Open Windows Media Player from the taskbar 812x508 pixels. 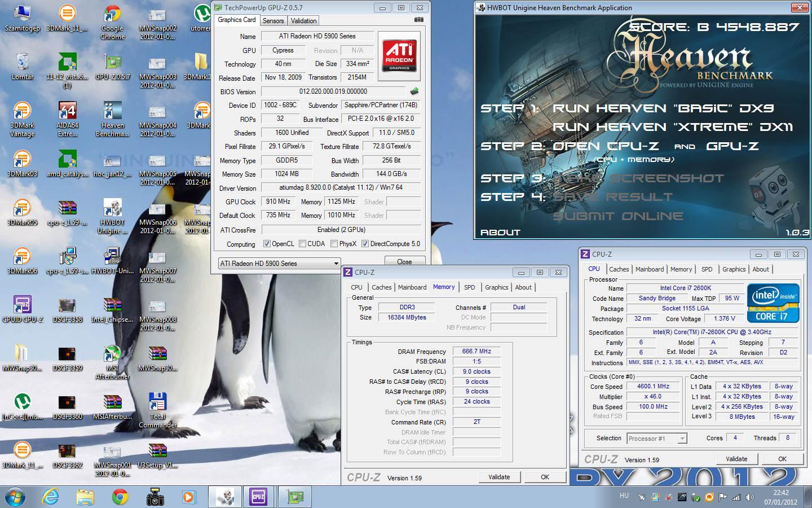(x=188, y=497)
